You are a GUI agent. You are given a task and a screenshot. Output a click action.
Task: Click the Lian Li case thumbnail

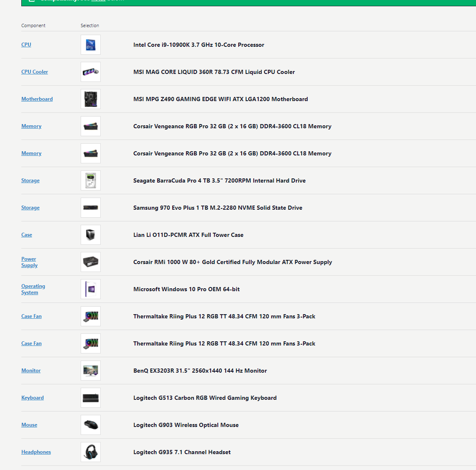coord(91,235)
